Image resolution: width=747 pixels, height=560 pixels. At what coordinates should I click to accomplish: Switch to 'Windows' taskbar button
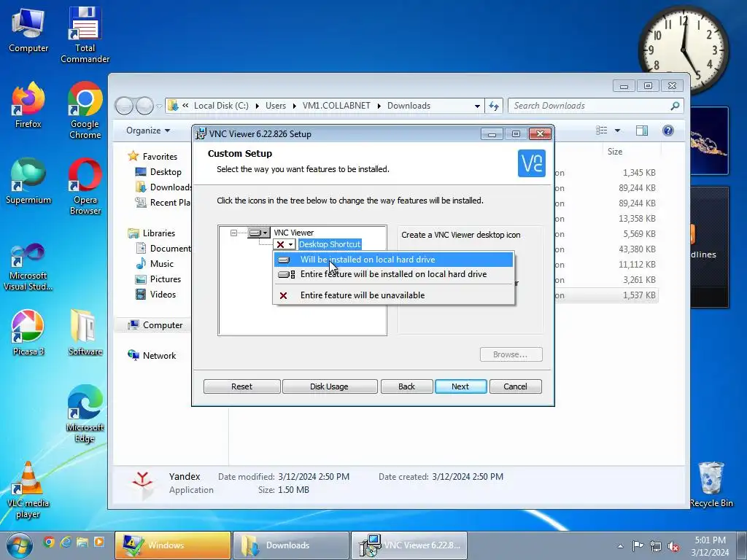coord(172,545)
